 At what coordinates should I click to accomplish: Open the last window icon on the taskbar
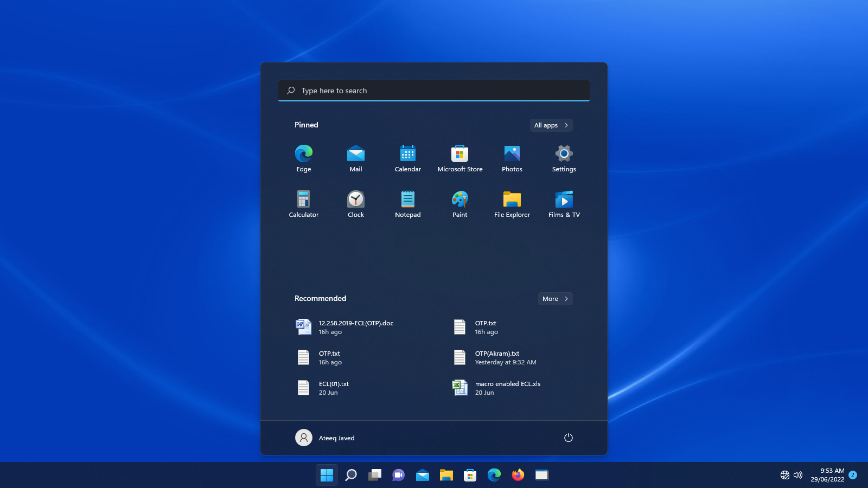(x=542, y=475)
